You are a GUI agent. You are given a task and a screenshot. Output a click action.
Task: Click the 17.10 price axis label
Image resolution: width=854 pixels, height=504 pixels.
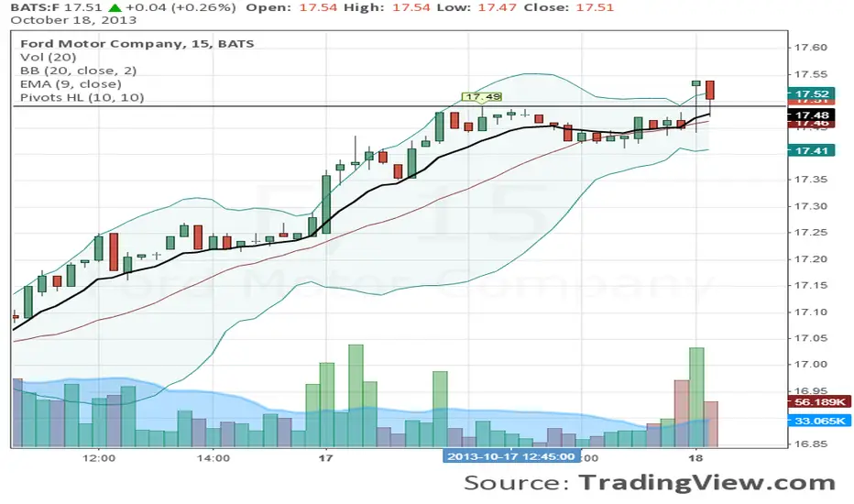[810, 312]
